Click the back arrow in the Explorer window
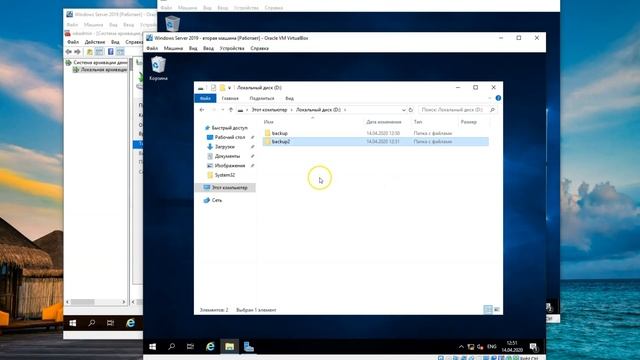Image resolution: width=640 pixels, height=360 pixels. (202, 110)
